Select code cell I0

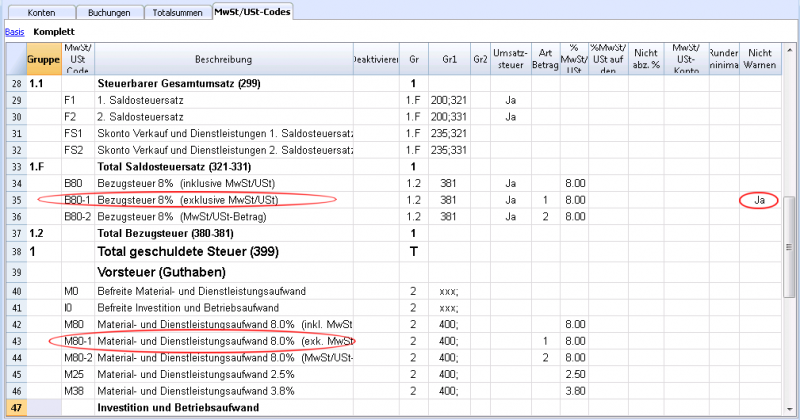point(78,308)
